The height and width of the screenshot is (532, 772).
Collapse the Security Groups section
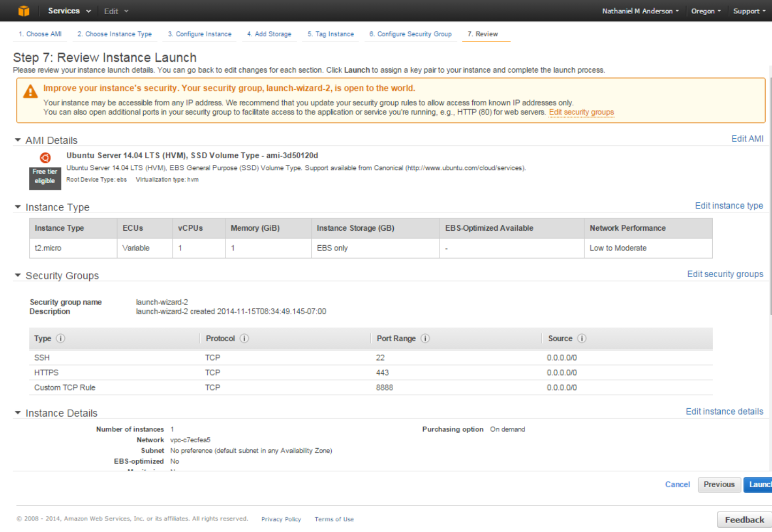(x=18, y=275)
